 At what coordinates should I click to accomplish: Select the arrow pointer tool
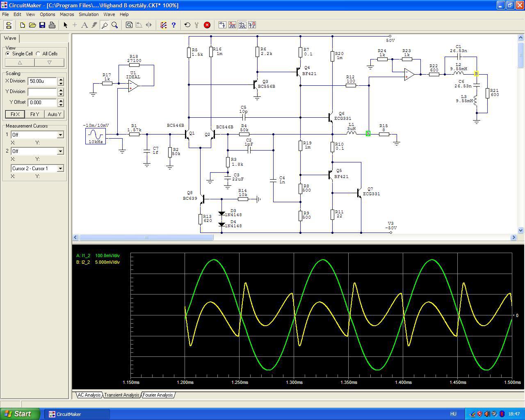pyautogui.click(x=65, y=25)
